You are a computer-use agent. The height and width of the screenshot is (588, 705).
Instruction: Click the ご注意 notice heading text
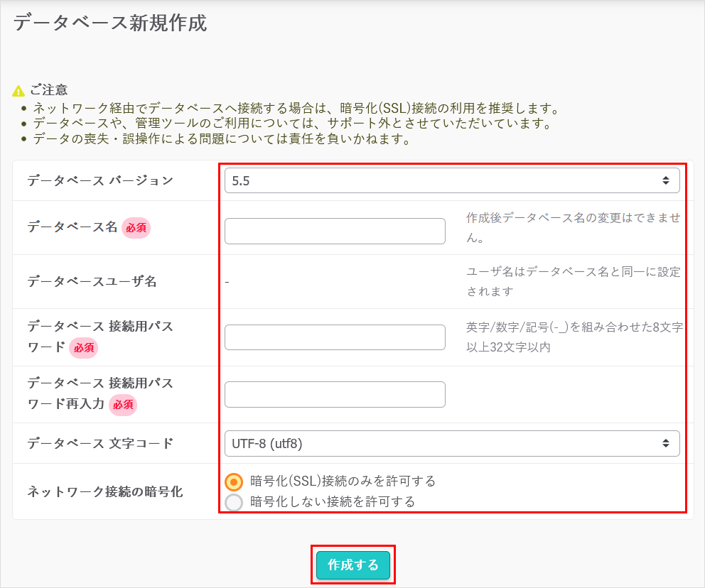click(x=49, y=90)
